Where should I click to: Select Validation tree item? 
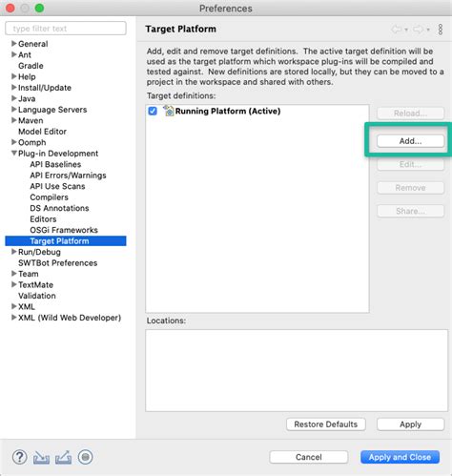click(x=37, y=296)
